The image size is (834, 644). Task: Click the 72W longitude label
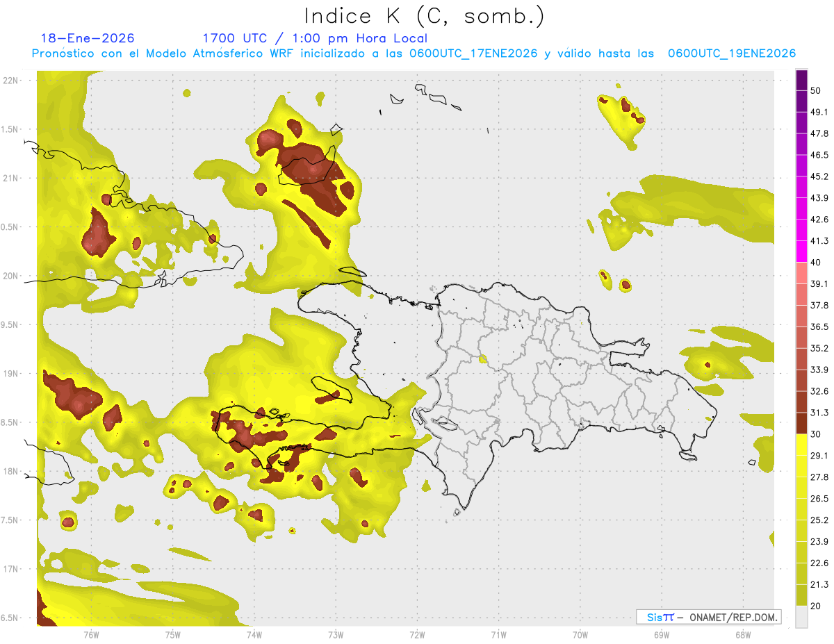[x=417, y=634]
